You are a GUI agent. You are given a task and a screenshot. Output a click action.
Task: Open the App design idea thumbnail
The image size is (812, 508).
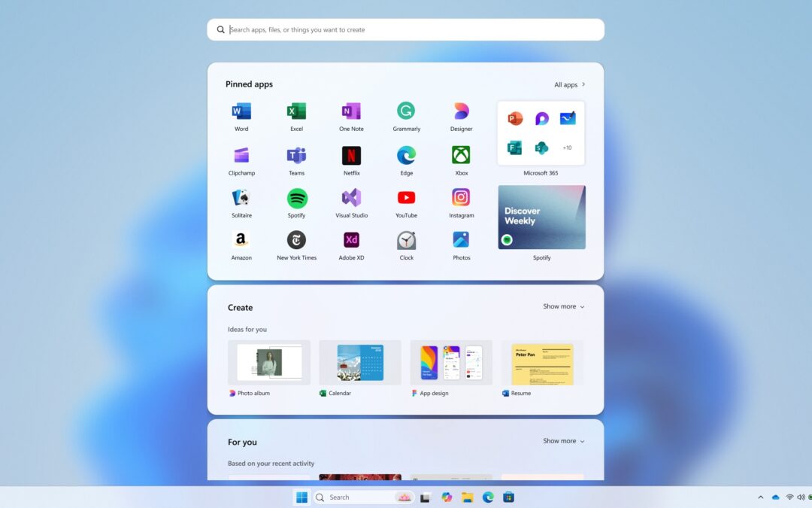click(x=451, y=362)
